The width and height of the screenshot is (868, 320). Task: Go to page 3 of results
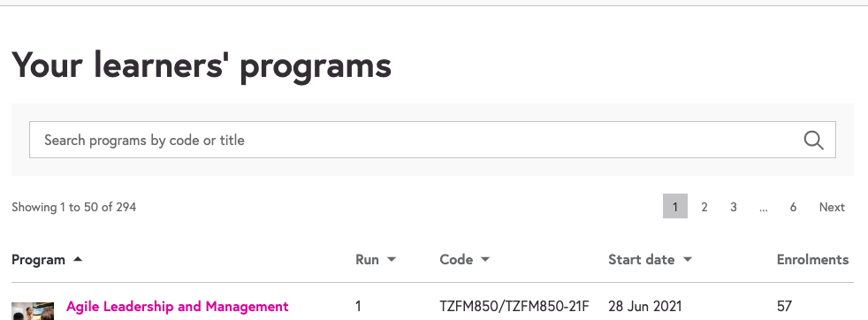(x=734, y=207)
